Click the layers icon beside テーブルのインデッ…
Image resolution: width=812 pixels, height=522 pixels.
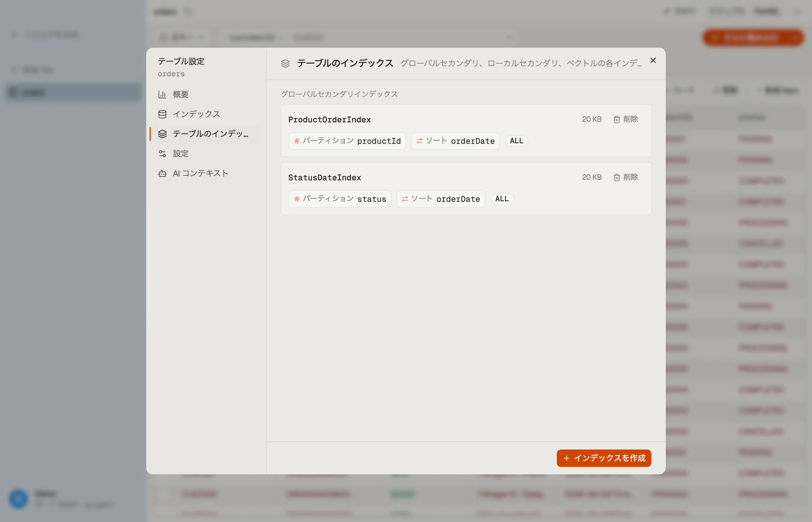point(162,134)
